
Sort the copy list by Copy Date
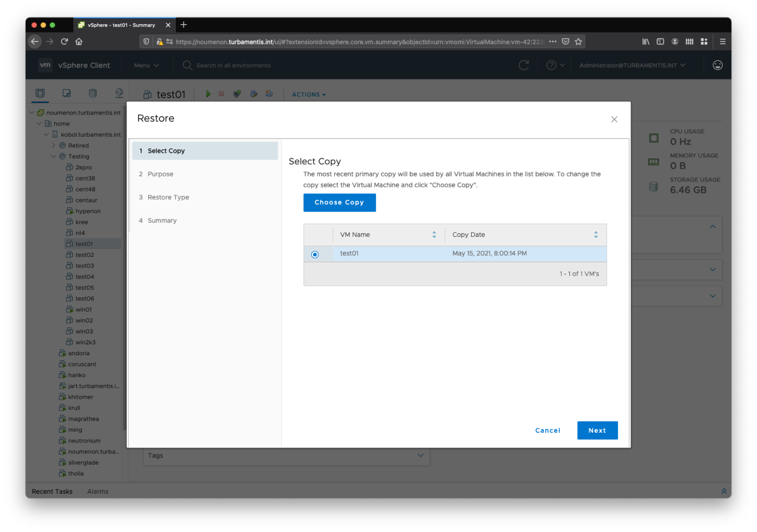(596, 235)
